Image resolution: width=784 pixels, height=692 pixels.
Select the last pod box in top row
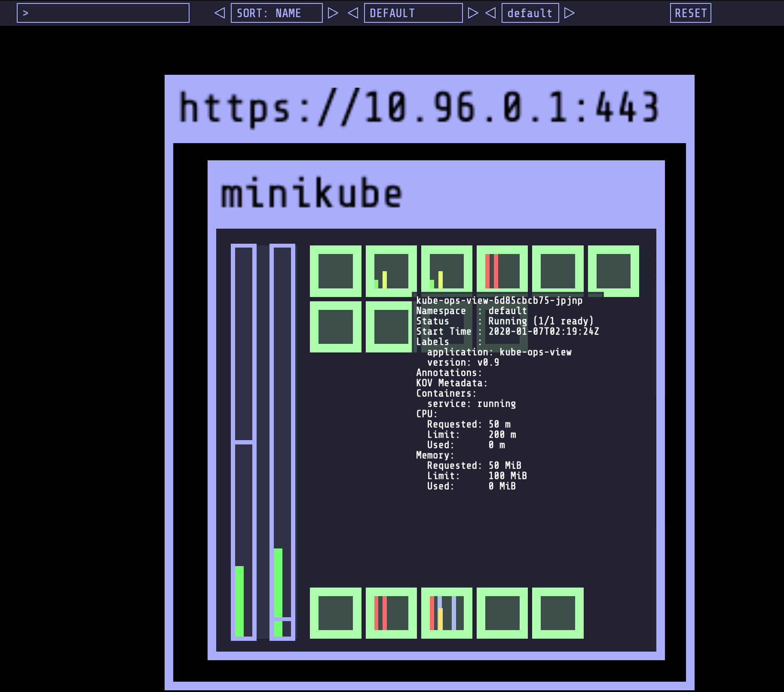[613, 271]
